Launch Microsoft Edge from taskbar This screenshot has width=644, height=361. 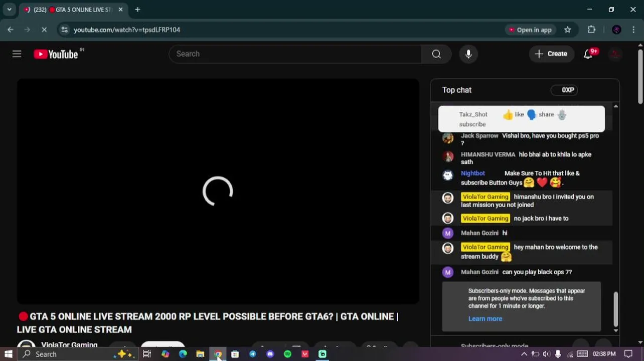[x=183, y=354]
